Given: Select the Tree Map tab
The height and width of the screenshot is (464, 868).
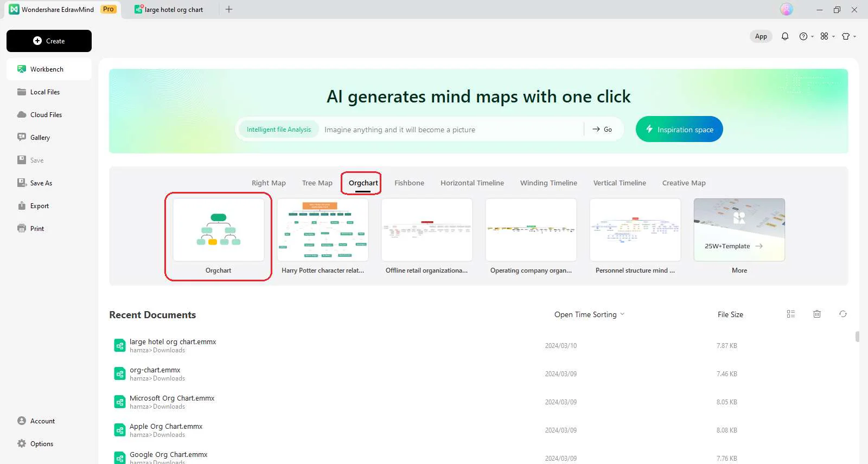Looking at the screenshot, I should [x=317, y=183].
